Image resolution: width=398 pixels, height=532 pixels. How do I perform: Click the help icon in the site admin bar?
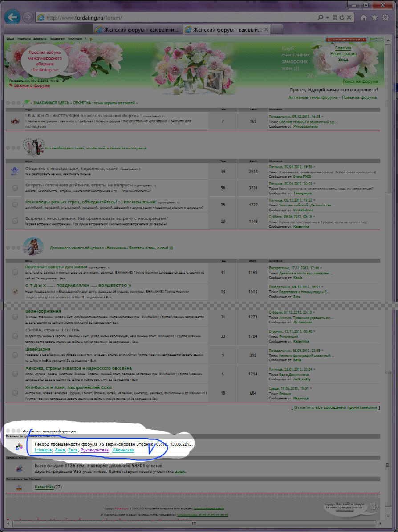tap(91, 39)
